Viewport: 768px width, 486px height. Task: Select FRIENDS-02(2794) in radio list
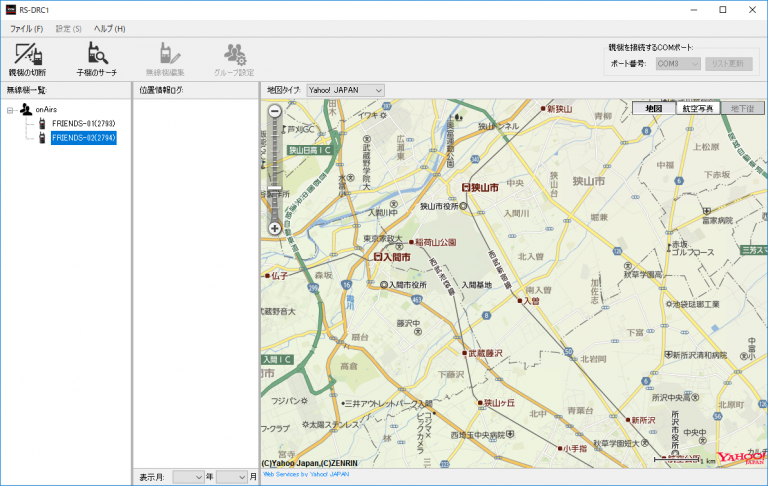click(x=84, y=138)
